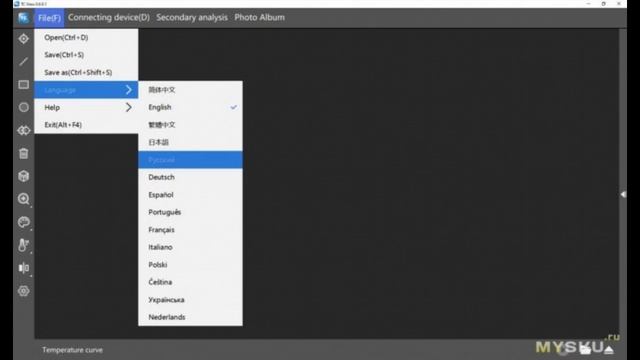Open the color palette icon in sidebar
Viewport: 640px width, 360px height.
(x=24, y=222)
